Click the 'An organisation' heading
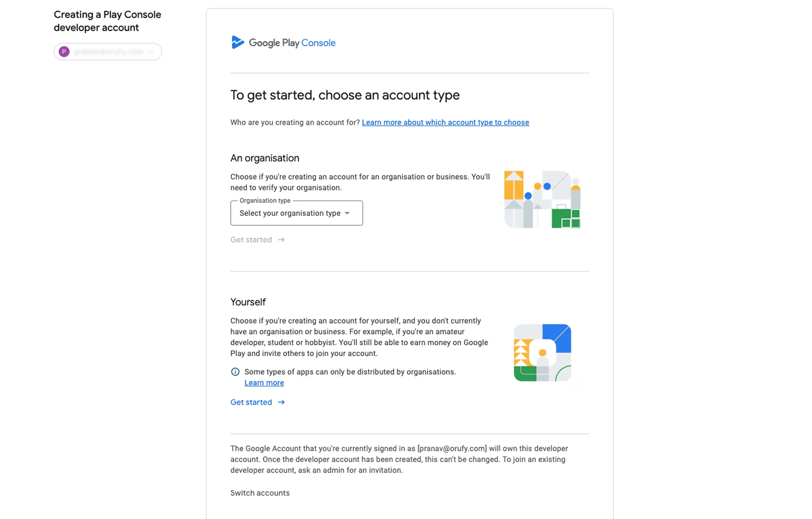The width and height of the screenshot is (812, 519). point(265,158)
